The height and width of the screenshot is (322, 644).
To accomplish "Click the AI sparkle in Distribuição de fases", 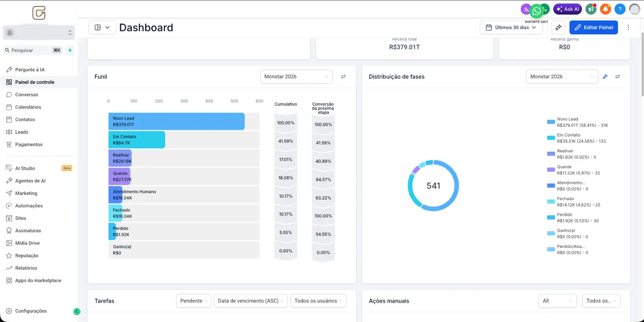I will click(x=605, y=77).
